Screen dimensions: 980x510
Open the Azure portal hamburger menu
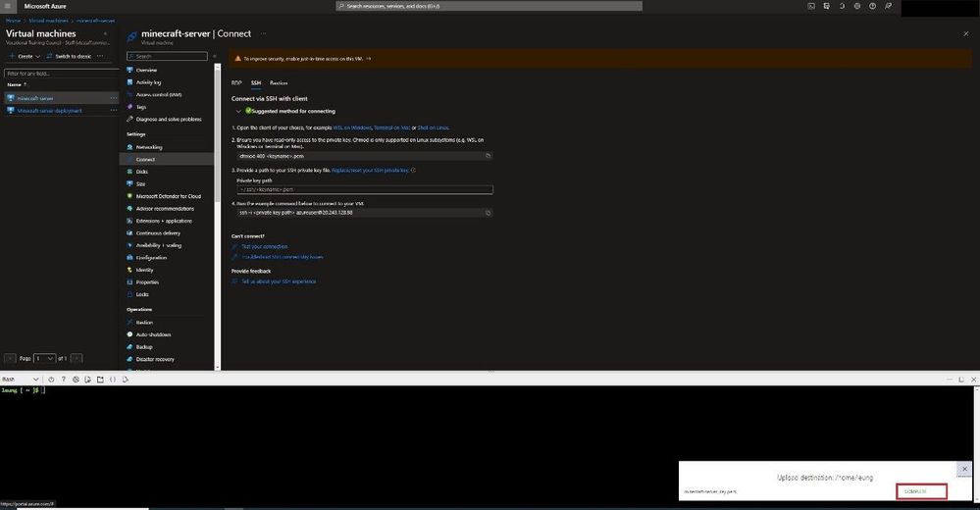coord(8,6)
